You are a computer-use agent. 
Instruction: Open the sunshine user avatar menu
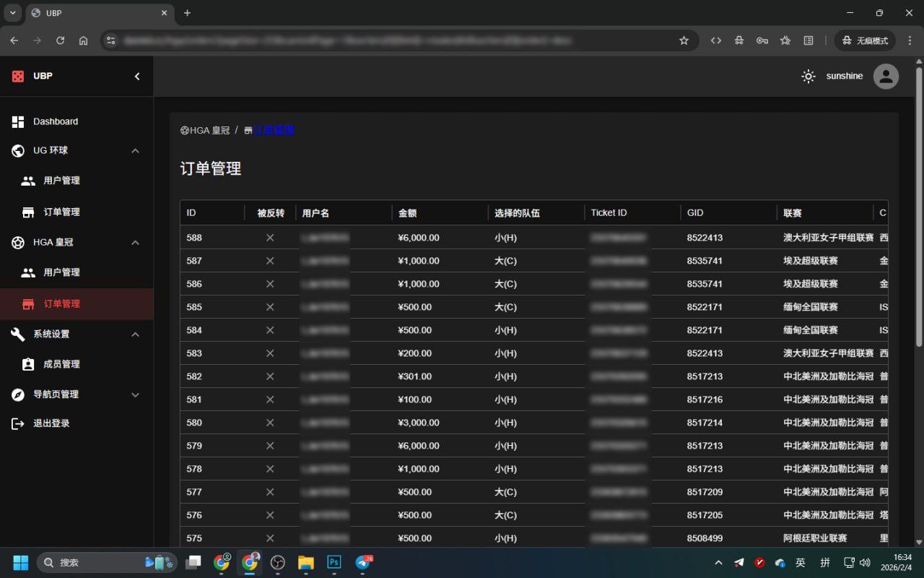point(886,76)
